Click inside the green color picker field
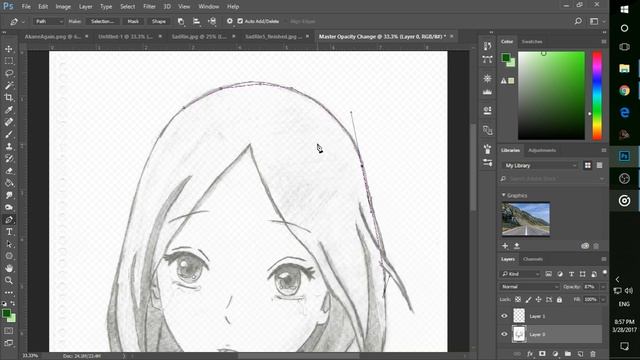The width and height of the screenshot is (640, 360). tap(551, 96)
